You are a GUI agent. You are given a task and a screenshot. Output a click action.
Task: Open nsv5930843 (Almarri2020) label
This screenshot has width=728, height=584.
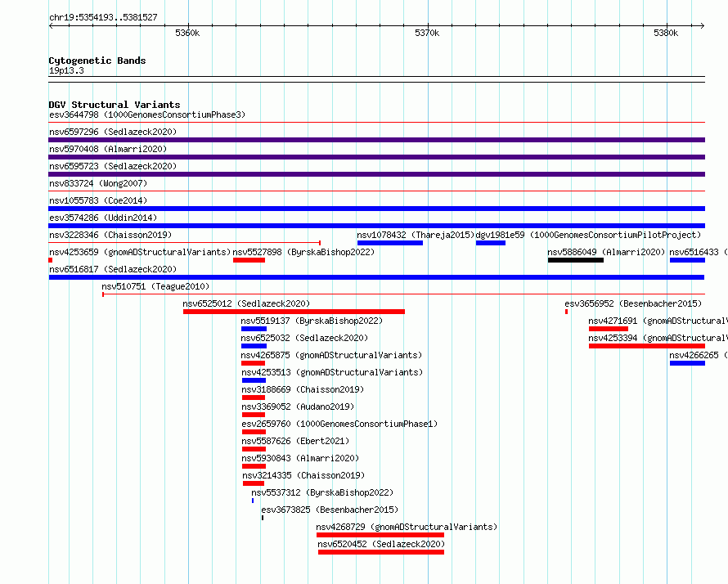pos(300,458)
